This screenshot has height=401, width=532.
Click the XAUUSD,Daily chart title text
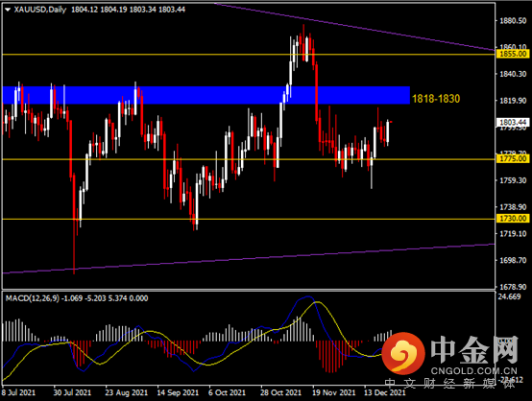[x=40, y=10]
